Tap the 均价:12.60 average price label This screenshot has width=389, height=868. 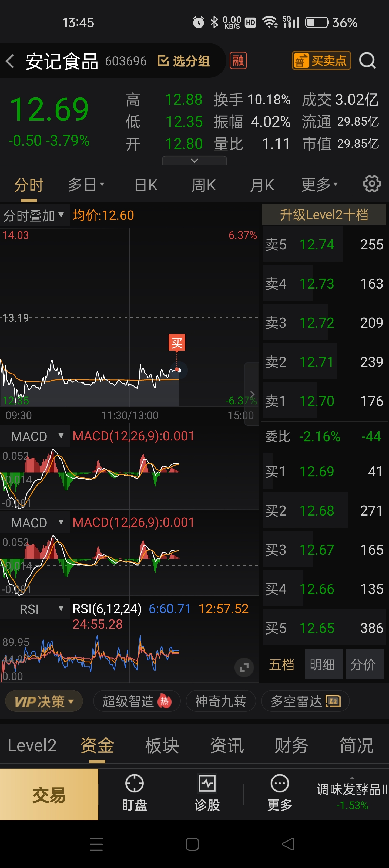click(x=103, y=215)
